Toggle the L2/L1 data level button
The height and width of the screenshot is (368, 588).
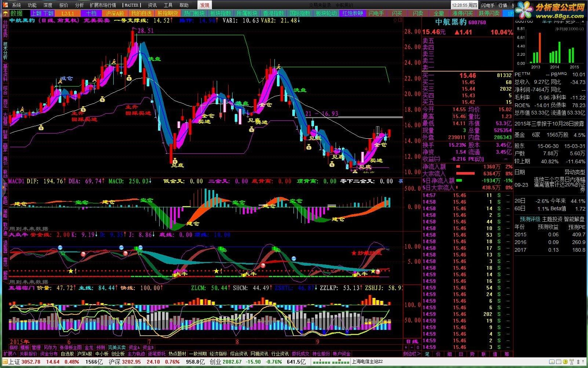[x=67, y=13]
